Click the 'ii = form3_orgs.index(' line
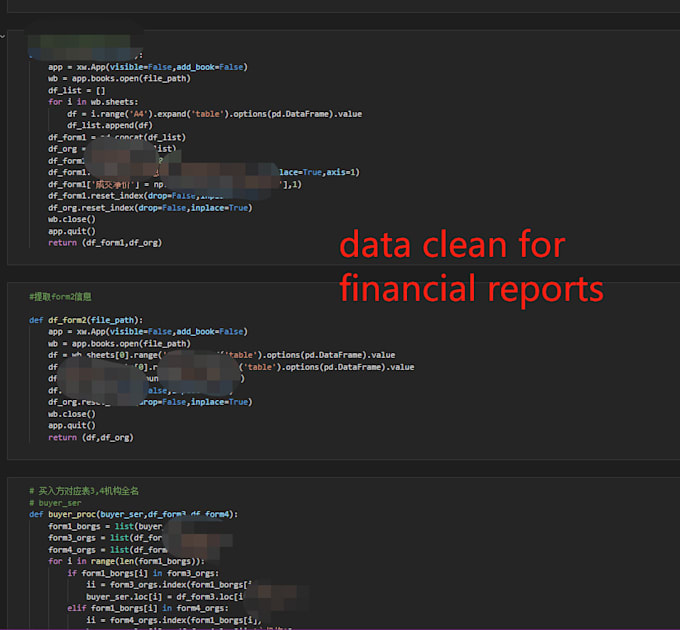 (x=169, y=584)
